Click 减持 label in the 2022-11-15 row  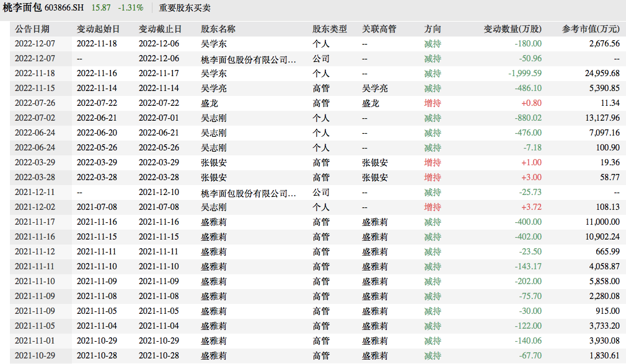coord(433,88)
